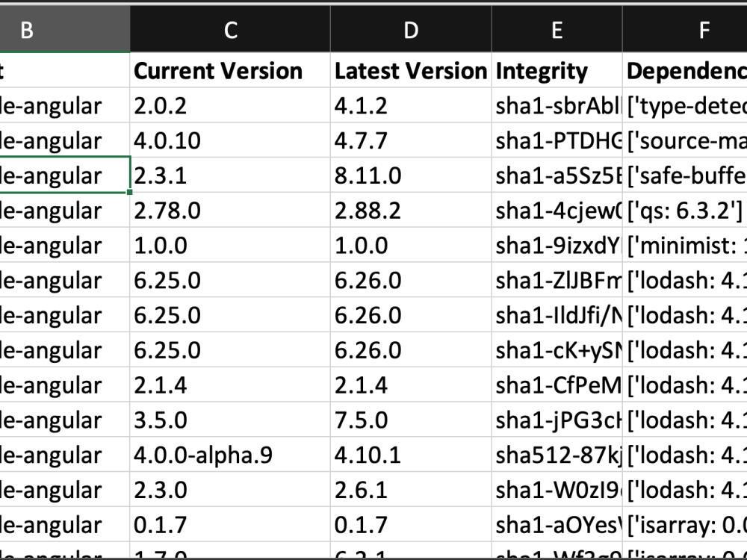Select column header F
Image resolution: width=747 pixels, height=560 pixels.
pos(703,29)
